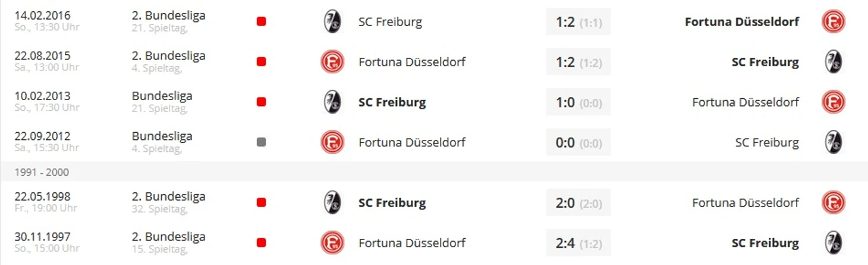Image resolution: width=868 pixels, height=265 pixels.
Task: Click red result indicator for 14.02.2016 match
Action: coord(261,21)
